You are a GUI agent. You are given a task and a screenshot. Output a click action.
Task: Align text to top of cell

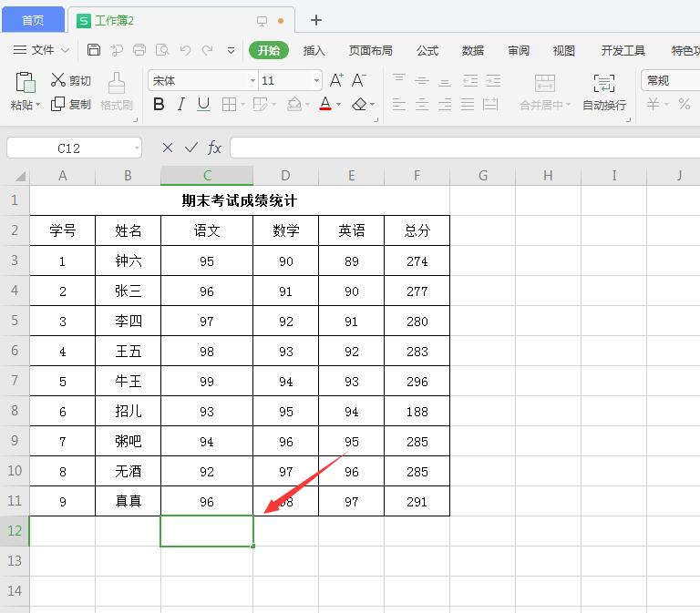pos(399,80)
